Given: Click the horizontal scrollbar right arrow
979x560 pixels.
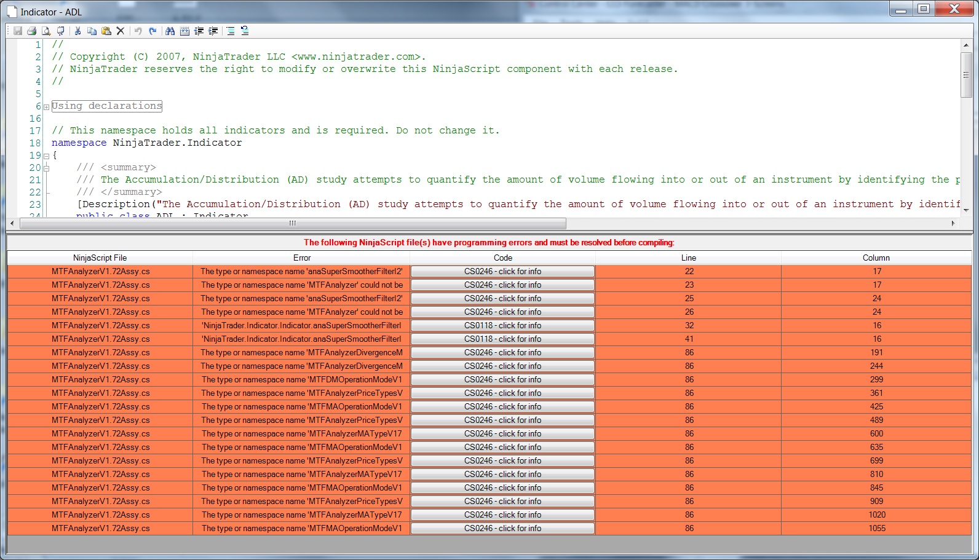Looking at the screenshot, I should click(953, 223).
